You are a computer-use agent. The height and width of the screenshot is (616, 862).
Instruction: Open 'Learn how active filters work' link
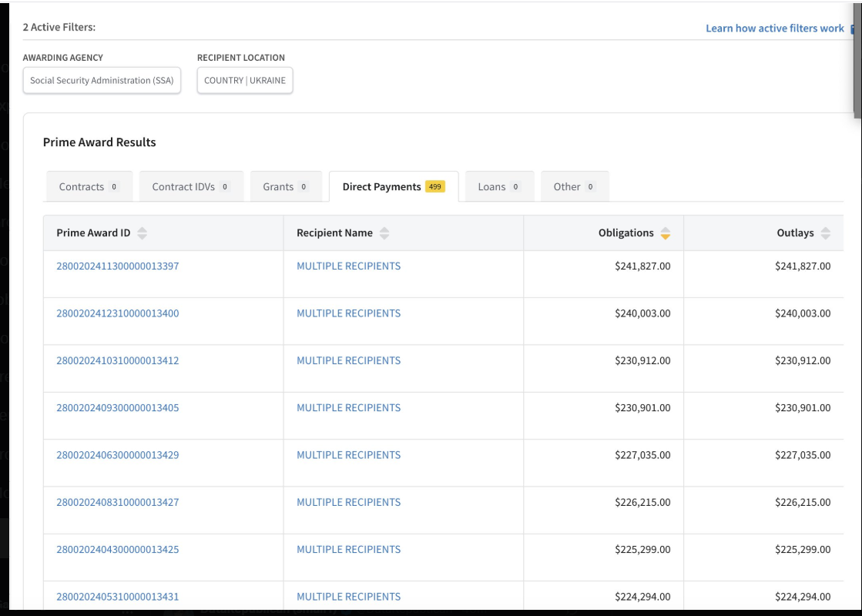[x=775, y=28]
